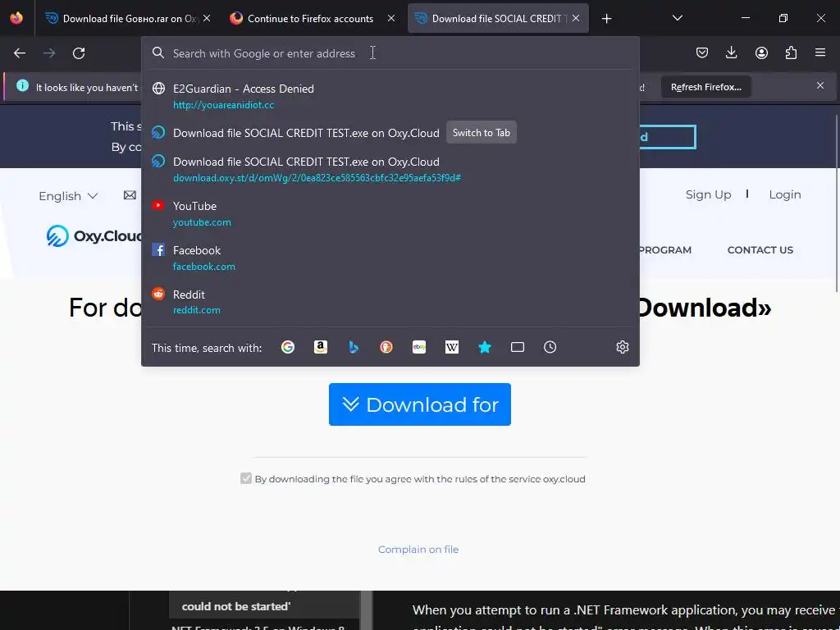
Task: Open the Firefox account icon
Action: 761,52
